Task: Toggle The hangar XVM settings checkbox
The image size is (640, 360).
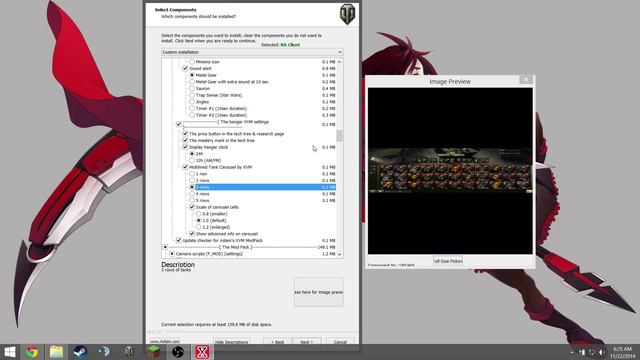Action: pyautogui.click(x=179, y=124)
